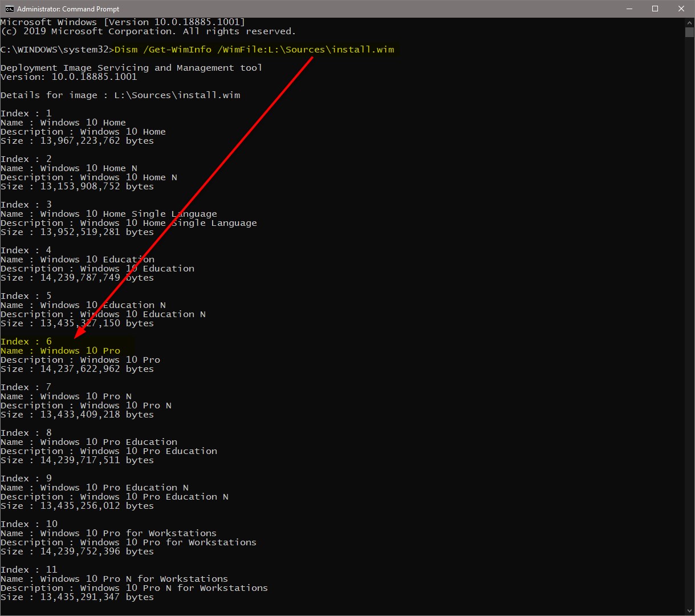Click the '(c) 2019 Microsoft Corporation' line
The width and height of the screenshot is (695, 616).
click(x=148, y=31)
